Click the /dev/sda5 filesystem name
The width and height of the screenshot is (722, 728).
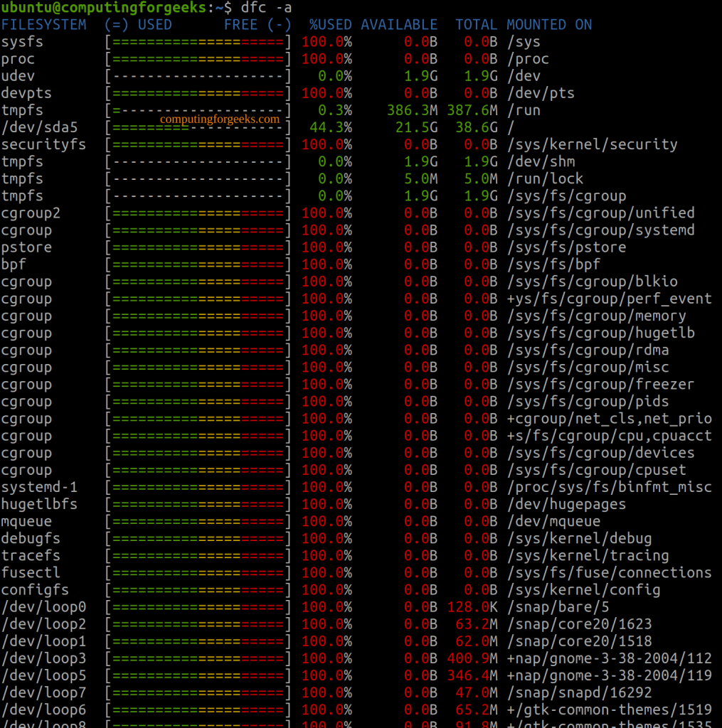point(40,127)
